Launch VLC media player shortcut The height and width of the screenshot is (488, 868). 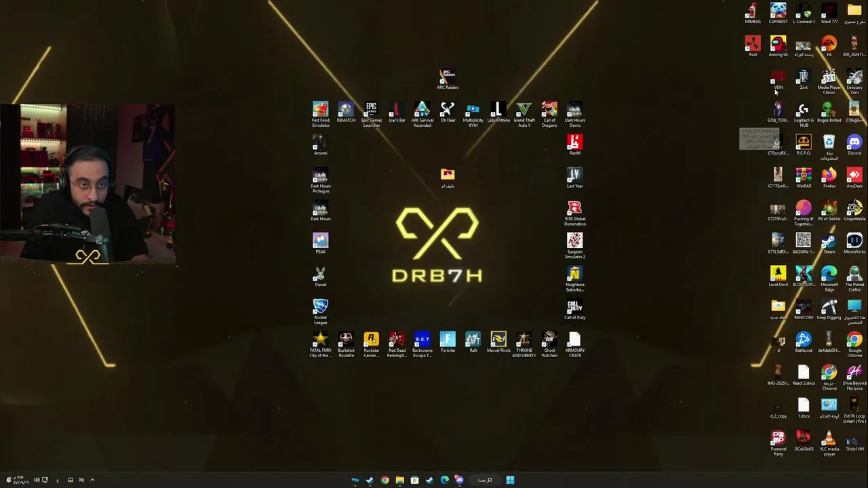pos(829,443)
